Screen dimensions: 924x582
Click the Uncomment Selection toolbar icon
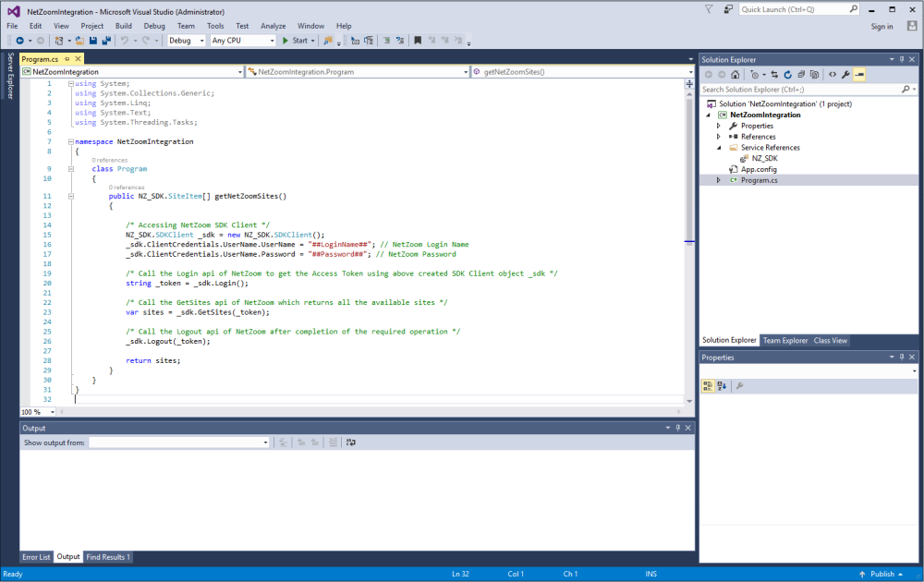click(400, 41)
